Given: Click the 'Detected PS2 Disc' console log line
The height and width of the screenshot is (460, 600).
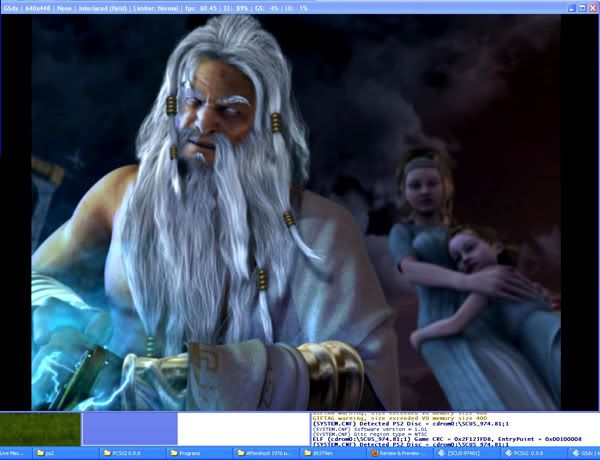Looking at the screenshot, I should [x=411, y=424].
